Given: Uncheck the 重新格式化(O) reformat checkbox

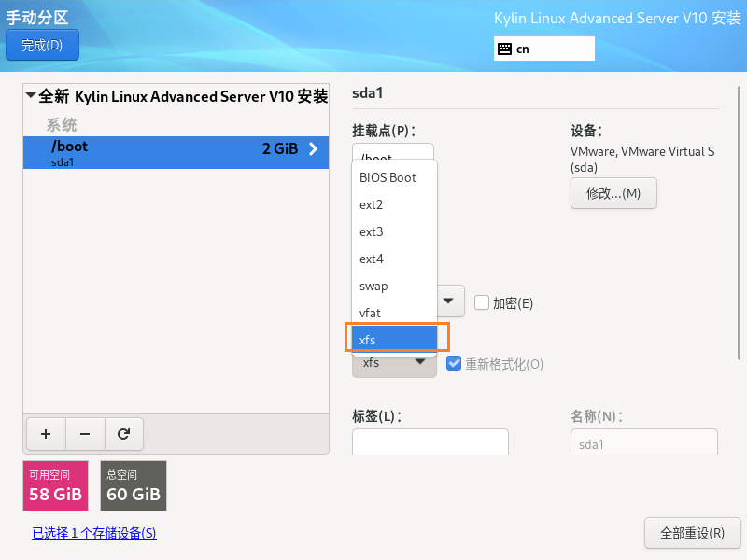Looking at the screenshot, I should click(454, 363).
